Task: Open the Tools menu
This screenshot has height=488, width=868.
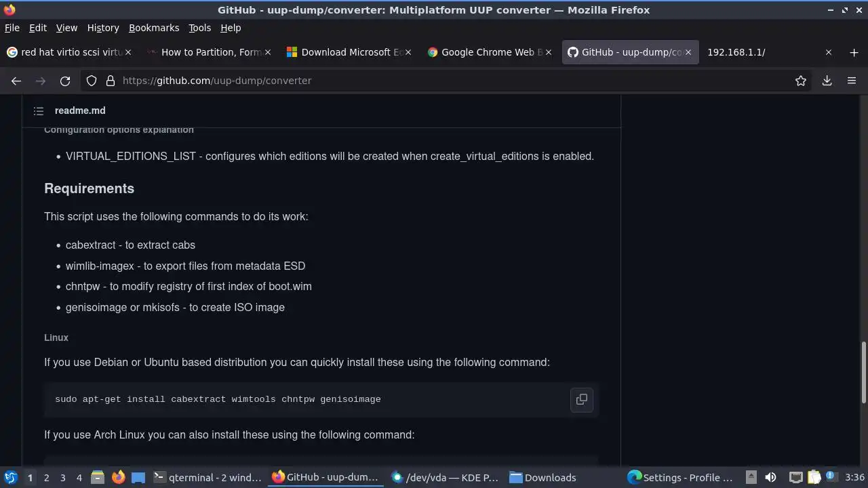Action: pyautogui.click(x=199, y=28)
